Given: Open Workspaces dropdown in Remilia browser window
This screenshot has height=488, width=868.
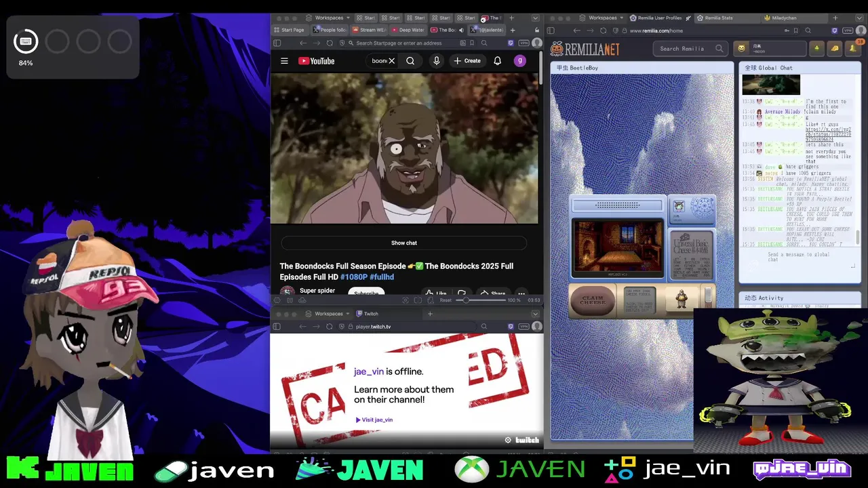Looking at the screenshot, I should pyautogui.click(x=601, y=18).
